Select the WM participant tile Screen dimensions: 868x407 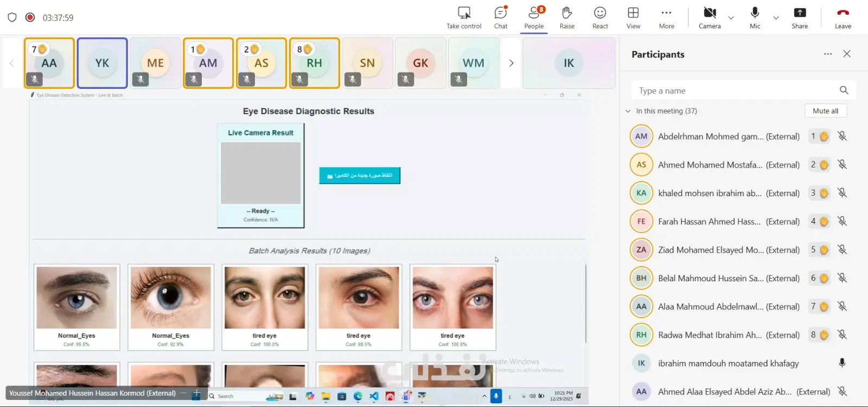(x=474, y=63)
